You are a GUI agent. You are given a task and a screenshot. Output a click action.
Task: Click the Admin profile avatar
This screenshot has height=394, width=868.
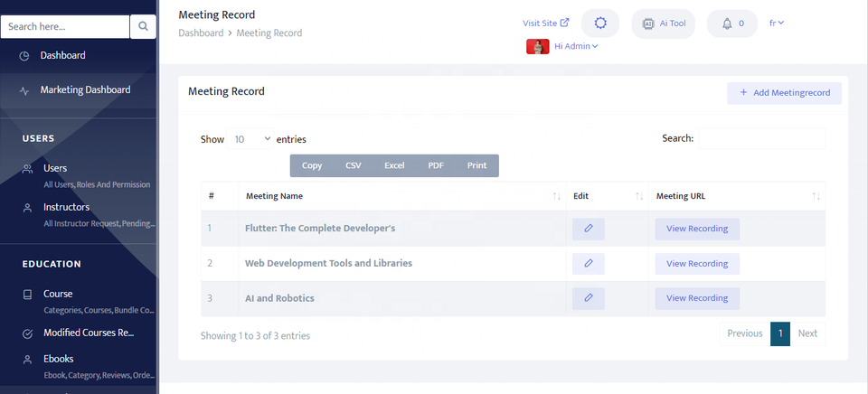tap(537, 46)
